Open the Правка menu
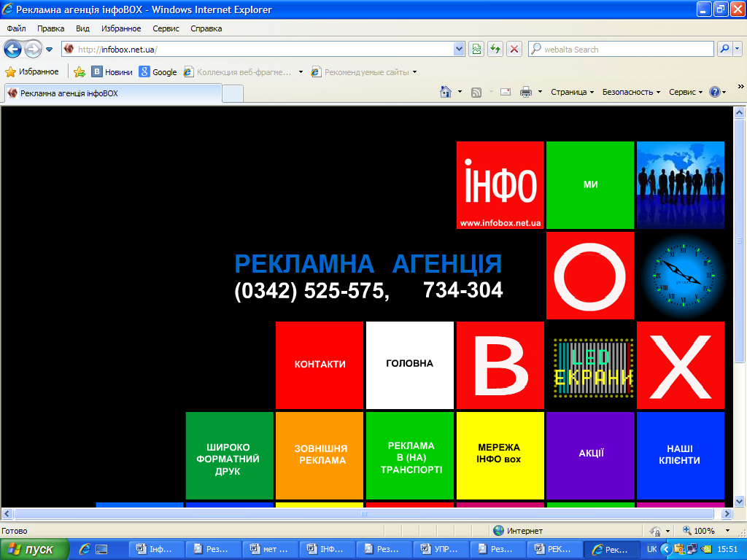The image size is (747, 560). click(x=50, y=28)
